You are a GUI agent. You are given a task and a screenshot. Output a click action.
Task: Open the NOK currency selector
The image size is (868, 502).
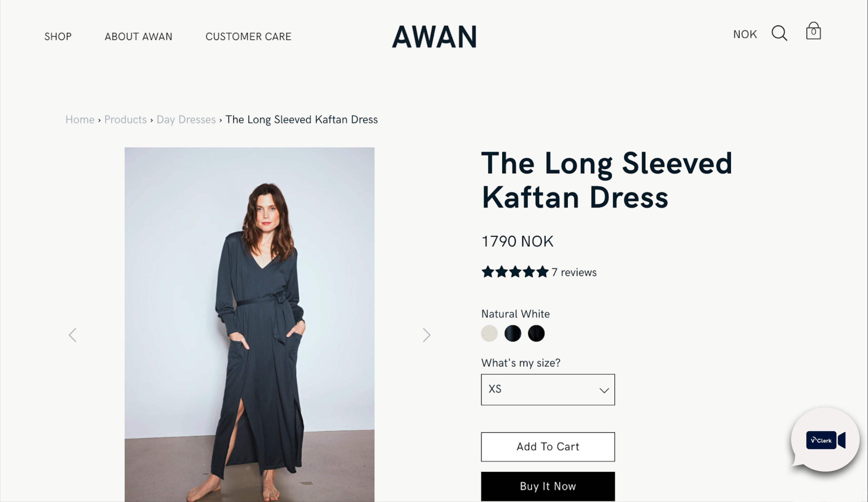[745, 35]
